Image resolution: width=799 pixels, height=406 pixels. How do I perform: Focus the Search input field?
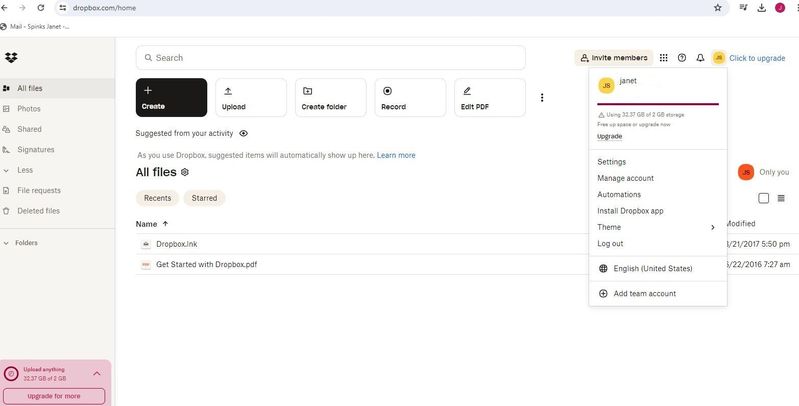pos(330,58)
